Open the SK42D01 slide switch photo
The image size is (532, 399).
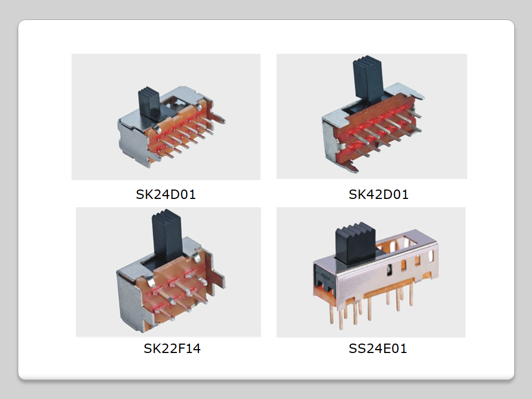371,116
